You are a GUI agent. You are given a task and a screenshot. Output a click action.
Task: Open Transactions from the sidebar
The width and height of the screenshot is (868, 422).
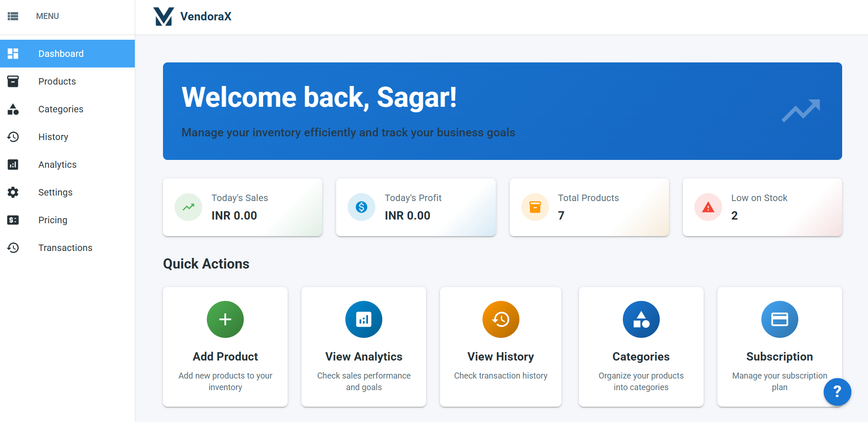(65, 248)
